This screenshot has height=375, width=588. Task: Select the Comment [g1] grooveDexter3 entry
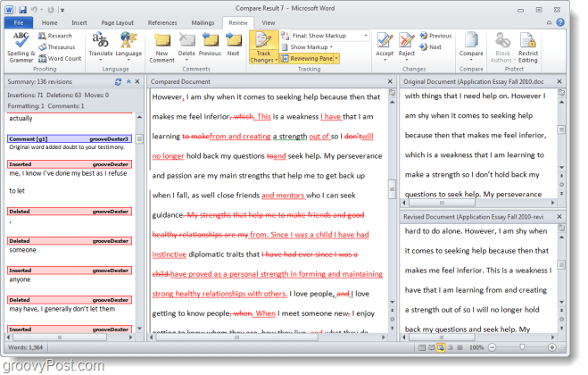click(x=70, y=139)
